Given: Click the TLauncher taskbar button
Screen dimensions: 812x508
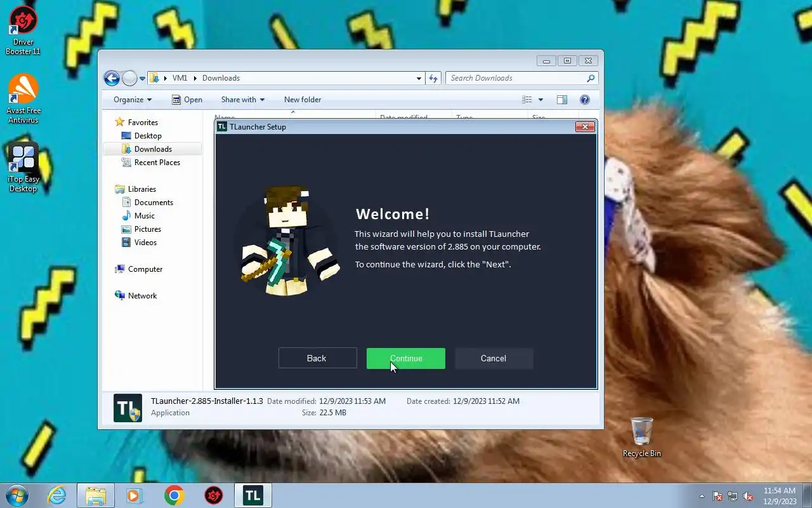Looking at the screenshot, I should pyautogui.click(x=253, y=495).
